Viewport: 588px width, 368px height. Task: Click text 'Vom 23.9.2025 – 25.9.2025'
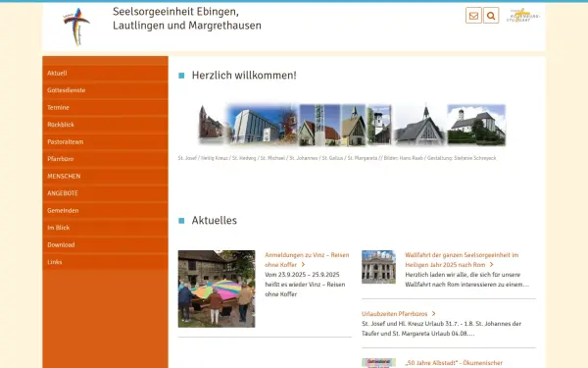click(x=302, y=275)
